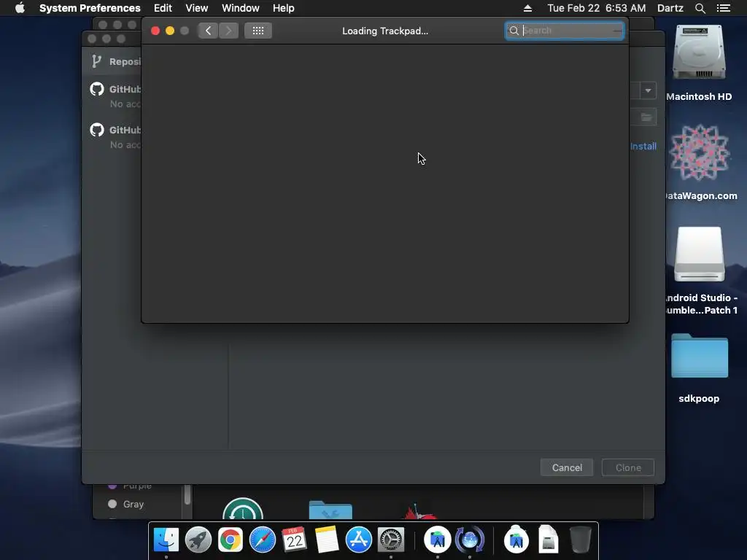Open the Help menu
747x560 pixels.
pyautogui.click(x=284, y=8)
